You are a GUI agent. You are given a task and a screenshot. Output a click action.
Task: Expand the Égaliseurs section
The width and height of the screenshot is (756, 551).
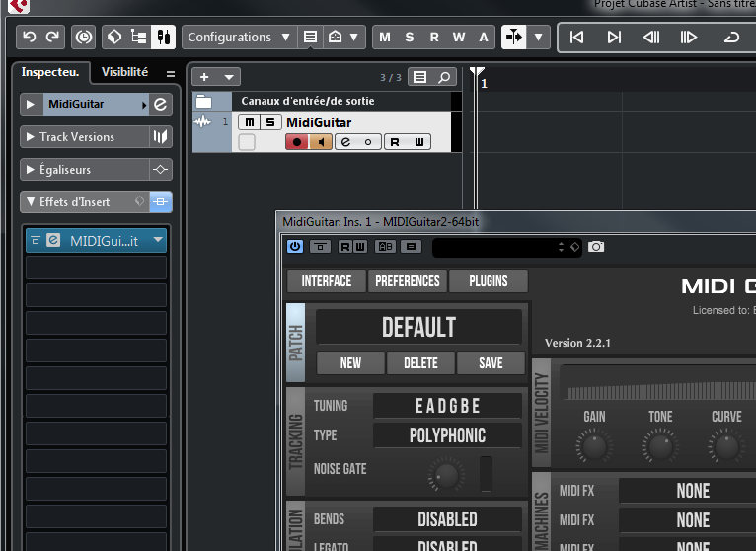31,170
